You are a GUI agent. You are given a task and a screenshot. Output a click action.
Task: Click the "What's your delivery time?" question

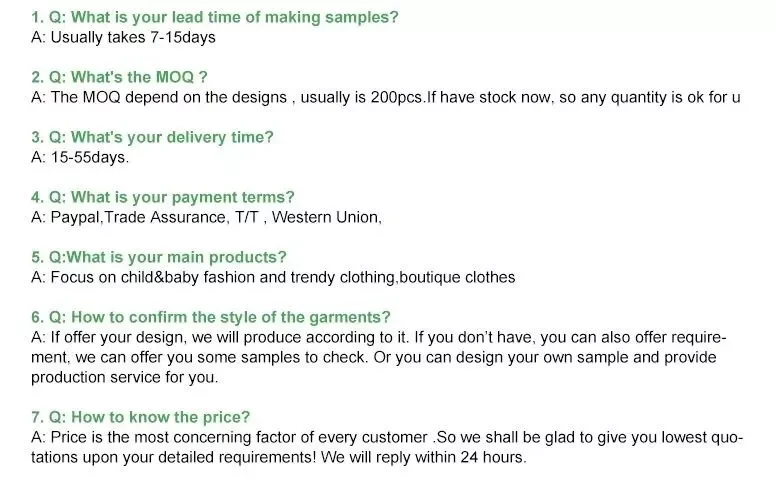coord(152,137)
